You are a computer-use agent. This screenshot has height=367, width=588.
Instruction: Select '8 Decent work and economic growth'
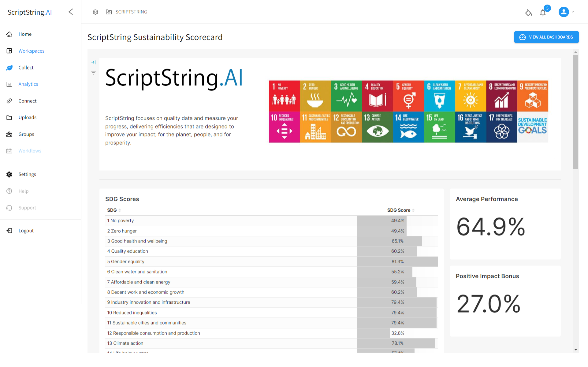pyautogui.click(x=272, y=292)
